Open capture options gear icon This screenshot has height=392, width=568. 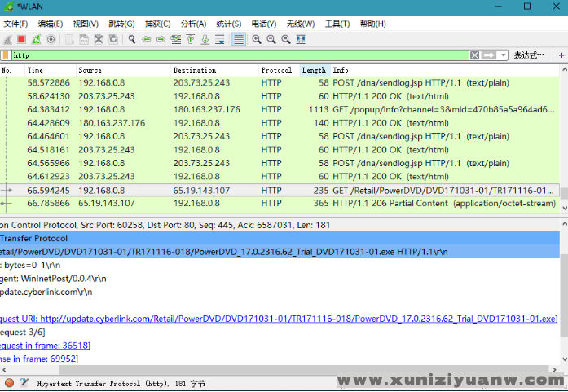[x=51, y=39]
